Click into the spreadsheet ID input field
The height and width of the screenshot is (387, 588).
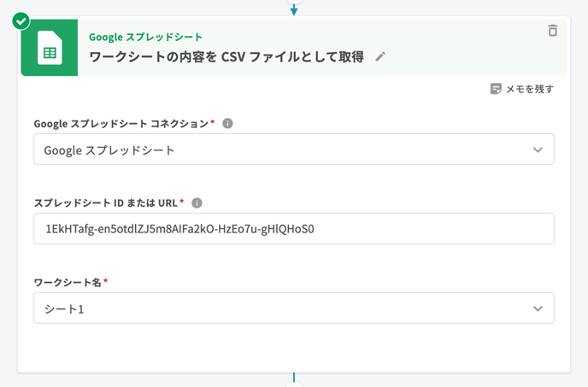pyautogui.click(x=293, y=229)
